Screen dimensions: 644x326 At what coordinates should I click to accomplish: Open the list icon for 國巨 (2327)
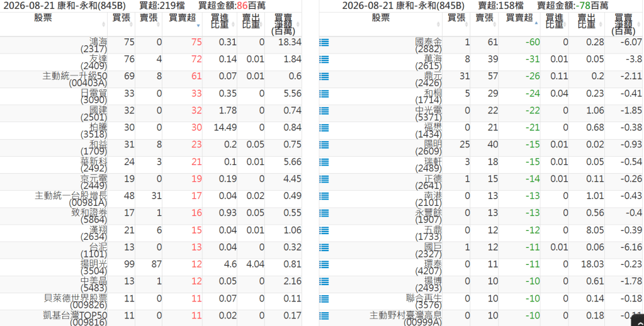324,247
